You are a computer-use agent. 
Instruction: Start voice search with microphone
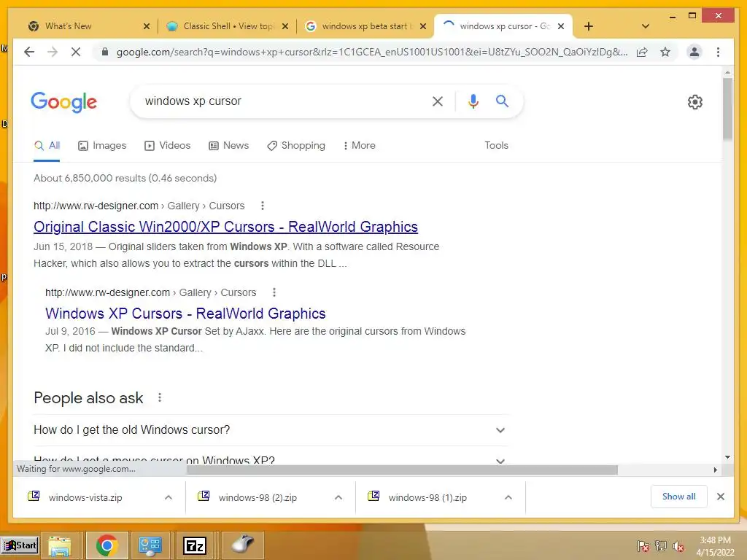[473, 101]
